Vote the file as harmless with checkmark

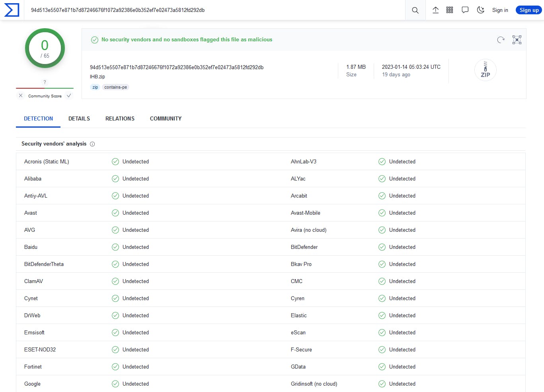coord(68,95)
